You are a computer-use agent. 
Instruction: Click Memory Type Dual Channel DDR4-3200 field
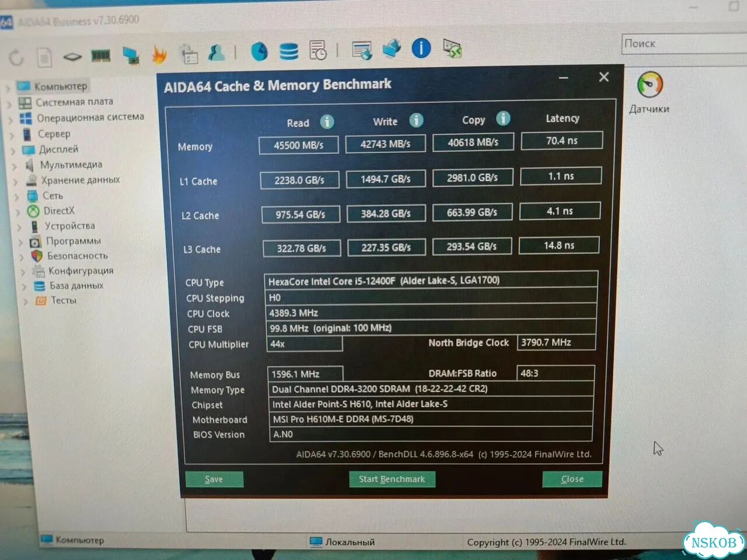pos(431,388)
